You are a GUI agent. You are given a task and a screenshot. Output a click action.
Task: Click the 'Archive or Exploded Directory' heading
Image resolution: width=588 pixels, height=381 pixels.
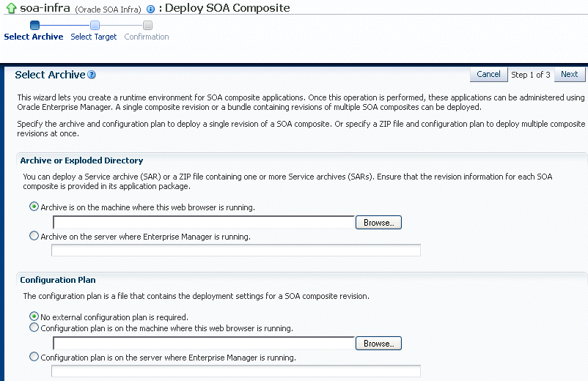(x=82, y=160)
